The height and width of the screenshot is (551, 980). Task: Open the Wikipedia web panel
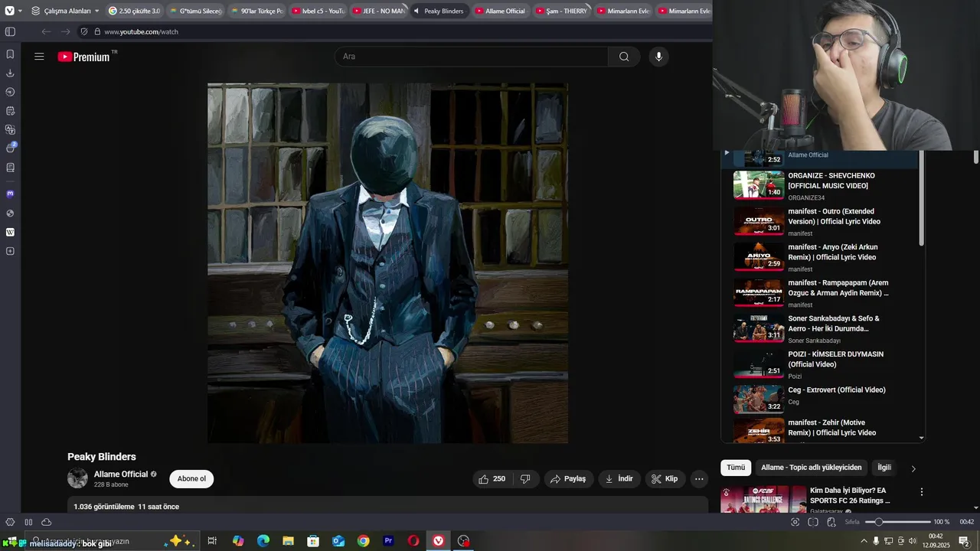[x=10, y=232]
